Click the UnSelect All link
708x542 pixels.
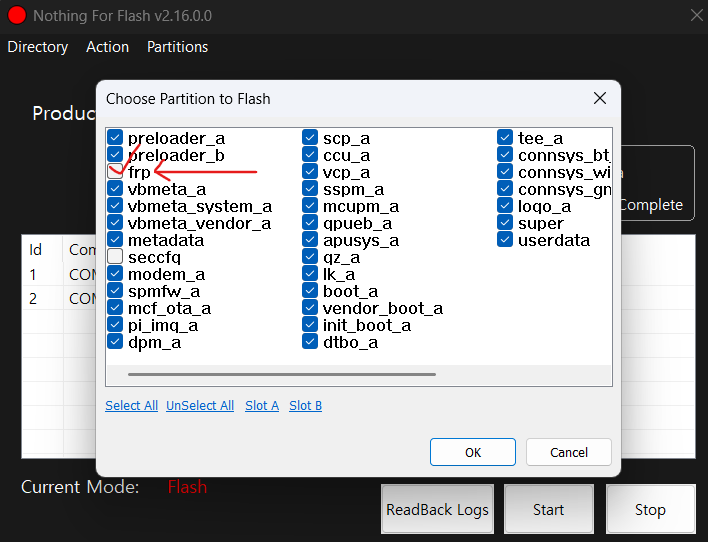tap(200, 406)
